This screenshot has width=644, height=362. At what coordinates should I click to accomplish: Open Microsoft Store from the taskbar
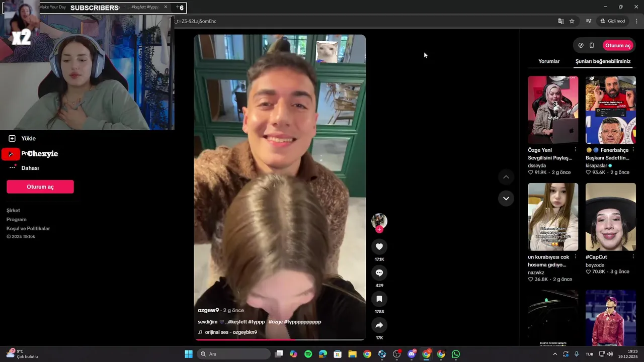pyautogui.click(x=338, y=354)
